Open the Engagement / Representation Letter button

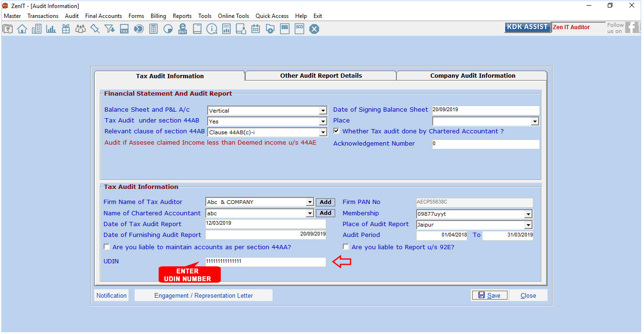pyautogui.click(x=203, y=295)
